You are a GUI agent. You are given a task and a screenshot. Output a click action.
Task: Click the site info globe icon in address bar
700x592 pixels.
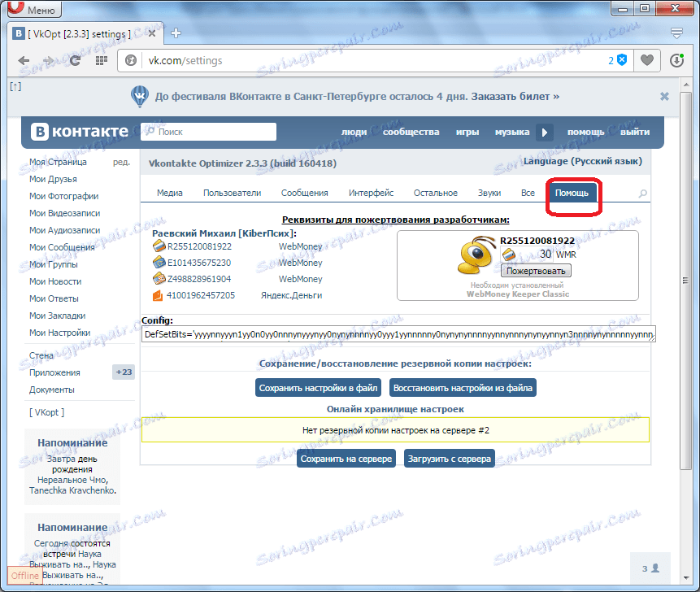click(x=131, y=60)
